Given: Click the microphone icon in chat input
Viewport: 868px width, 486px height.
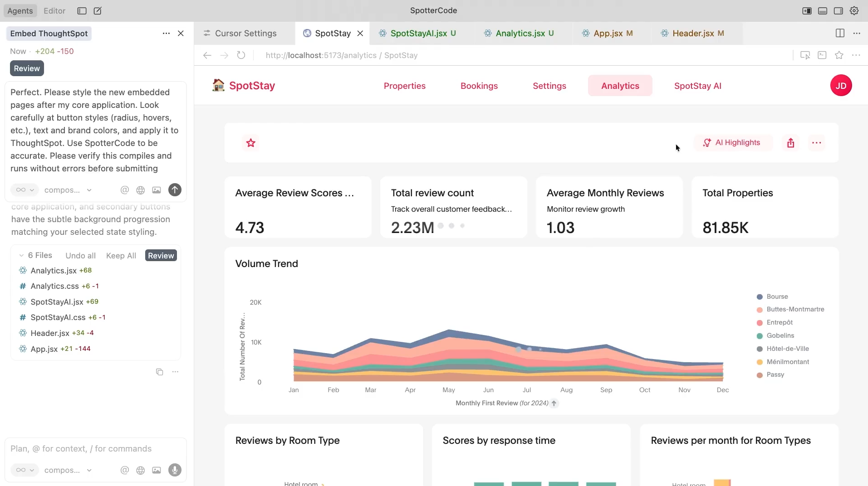Looking at the screenshot, I should point(175,470).
